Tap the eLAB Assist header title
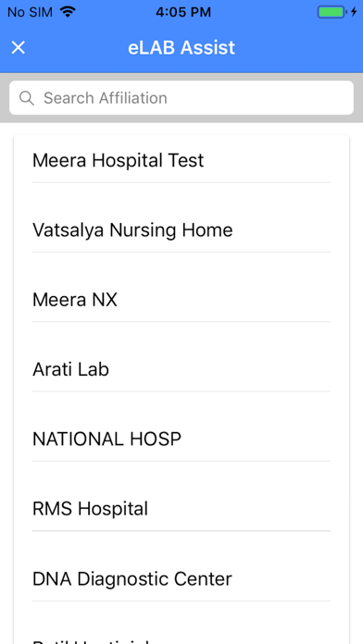 click(x=181, y=47)
